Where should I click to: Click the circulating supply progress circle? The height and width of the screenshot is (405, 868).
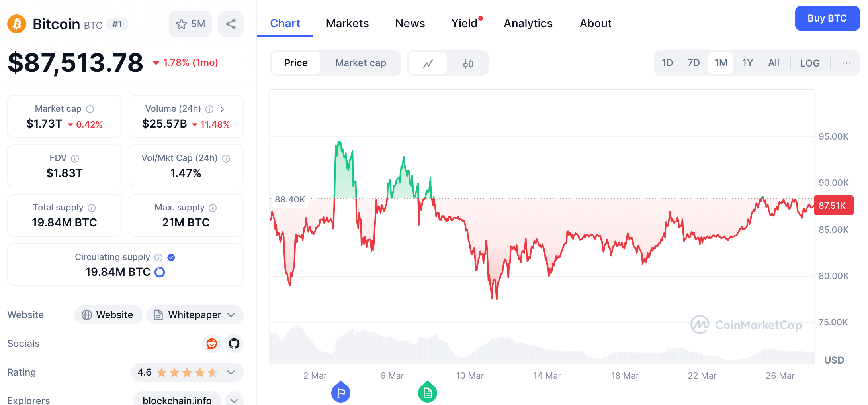[x=160, y=272]
